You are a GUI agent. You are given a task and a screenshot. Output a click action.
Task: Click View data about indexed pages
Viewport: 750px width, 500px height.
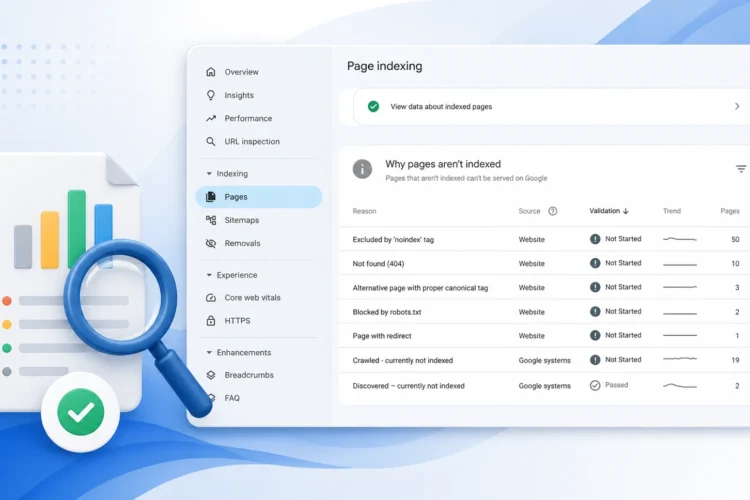click(441, 107)
